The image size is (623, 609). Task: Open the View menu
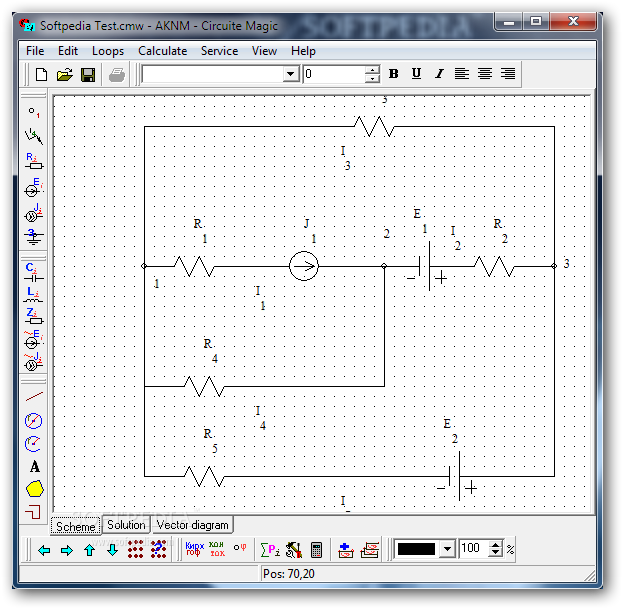coord(264,51)
